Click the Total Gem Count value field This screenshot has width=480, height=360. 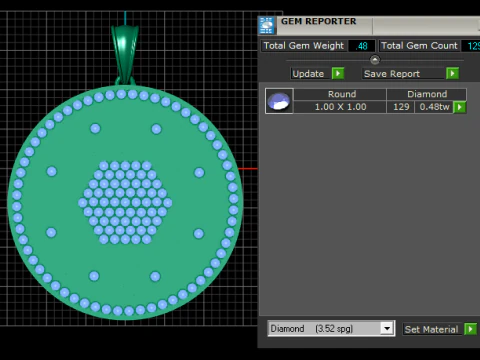pyautogui.click(x=471, y=46)
